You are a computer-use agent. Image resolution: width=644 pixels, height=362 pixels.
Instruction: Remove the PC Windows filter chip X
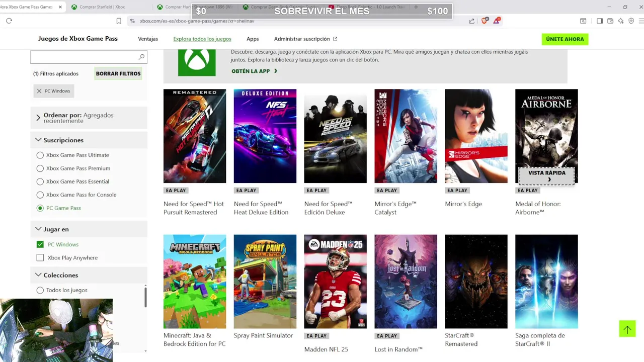(39, 91)
